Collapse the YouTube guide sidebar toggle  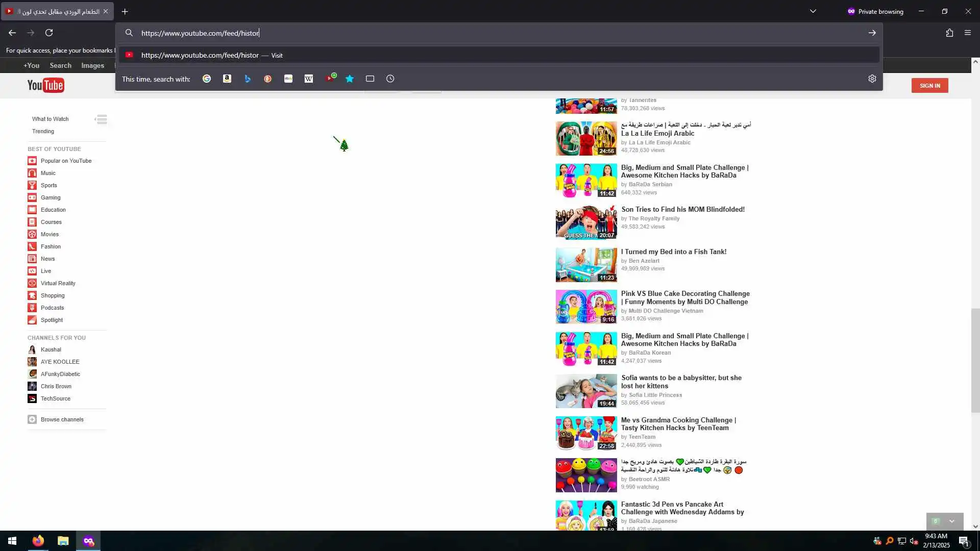[x=101, y=119]
